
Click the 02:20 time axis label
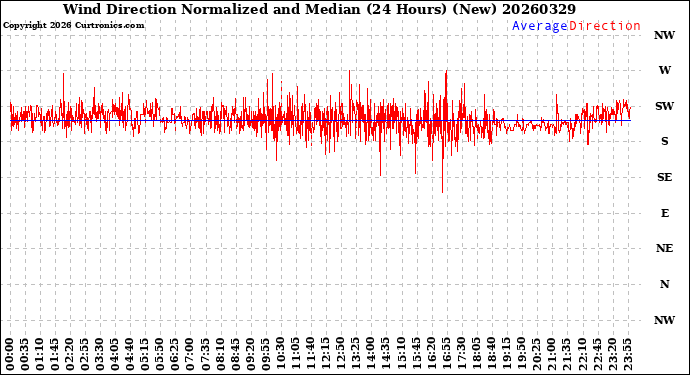click(70, 355)
